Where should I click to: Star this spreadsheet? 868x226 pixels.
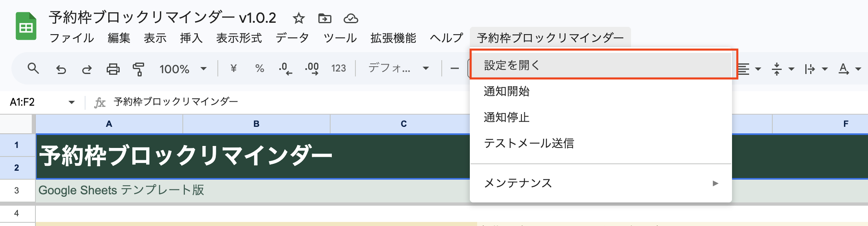tap(298, 18)
